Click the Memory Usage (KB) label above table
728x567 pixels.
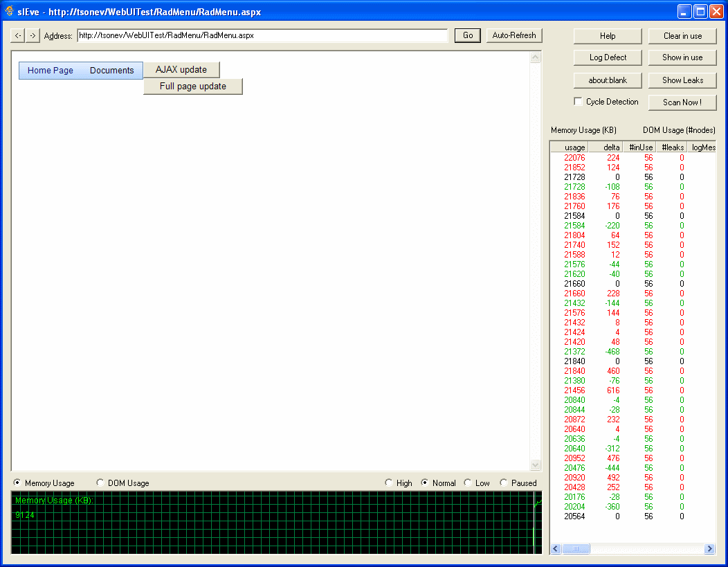[583, 130]
